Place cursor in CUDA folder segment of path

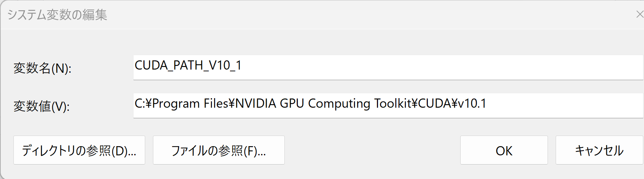(435, 103)
